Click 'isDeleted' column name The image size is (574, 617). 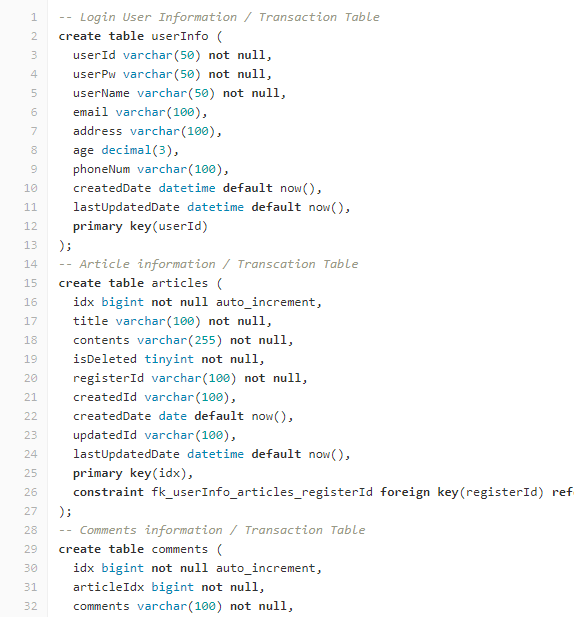click(x=105, y=359)
